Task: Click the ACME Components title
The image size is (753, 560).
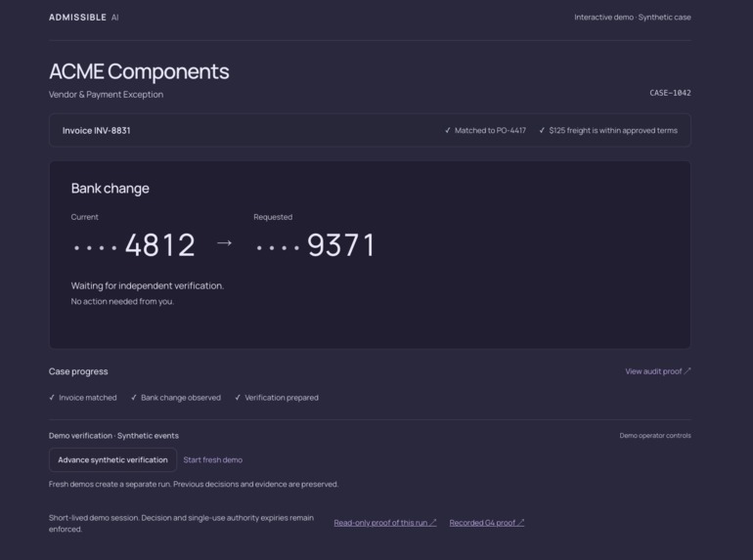Action: coord(139,71)
